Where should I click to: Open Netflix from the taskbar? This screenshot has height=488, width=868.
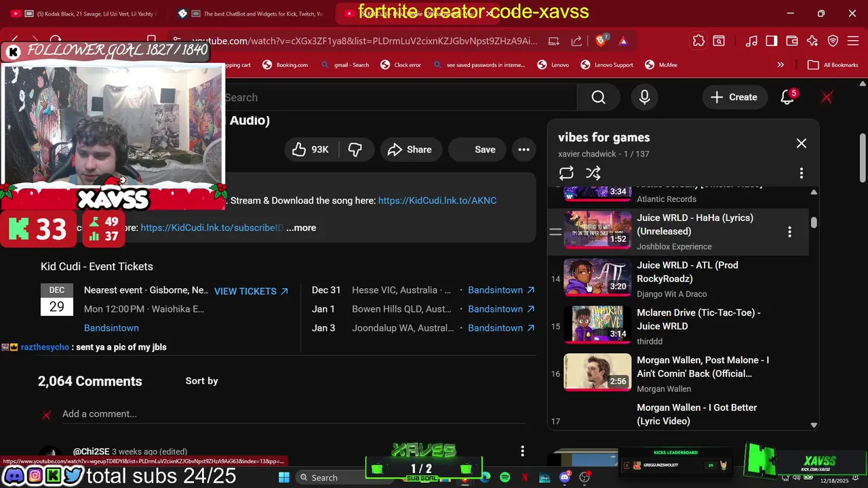524,478
